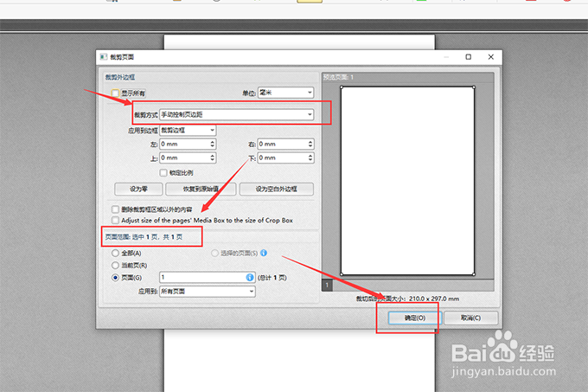Check the Adjust size of pages' Media Box option
588x392 pixels.
click(x=116, y=220)
